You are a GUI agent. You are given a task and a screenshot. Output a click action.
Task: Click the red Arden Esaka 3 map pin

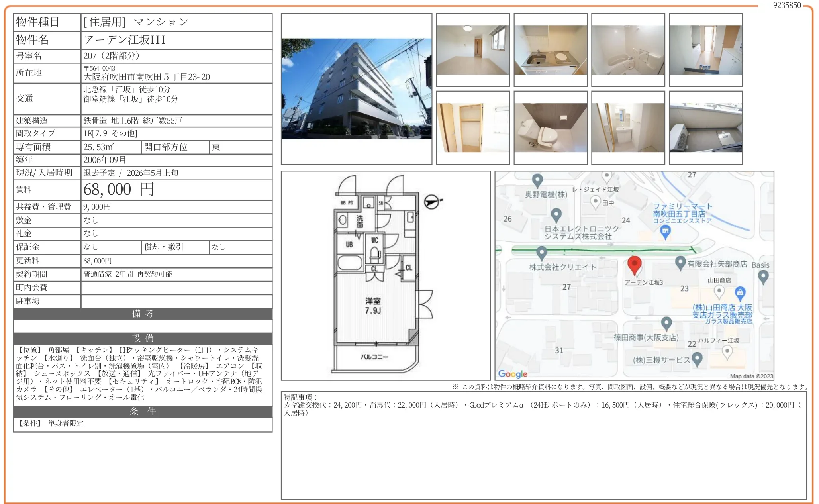pyautogui.click(x=634, y=265)
